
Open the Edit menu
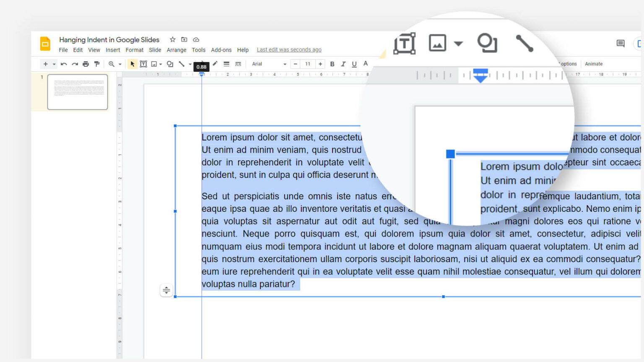click(78, 50)
